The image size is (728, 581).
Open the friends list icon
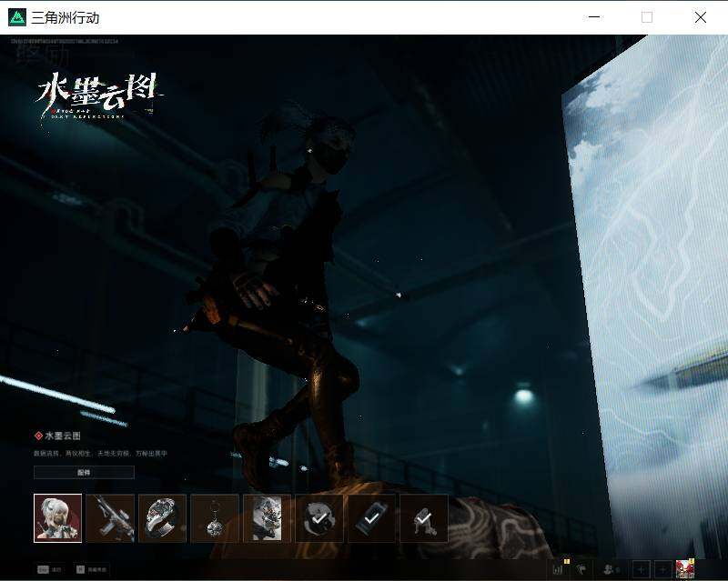(611, 569)
